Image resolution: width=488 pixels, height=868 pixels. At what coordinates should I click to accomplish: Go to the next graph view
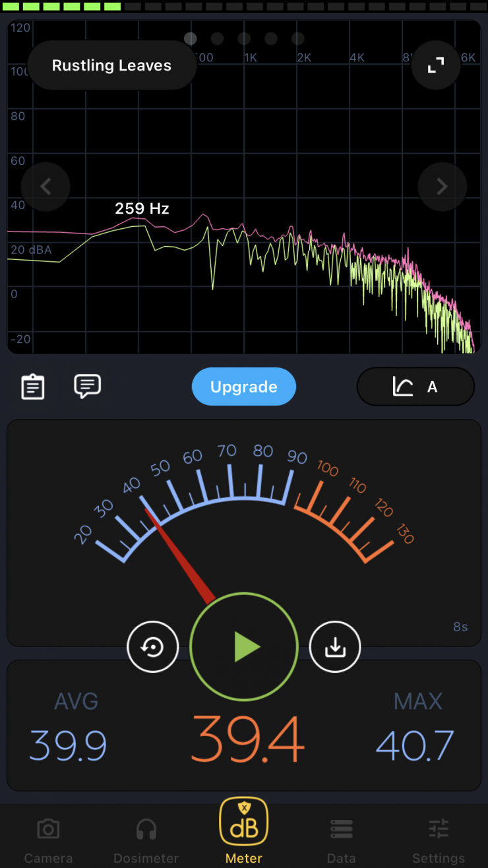pyautogui.click(x=442, y=187)
